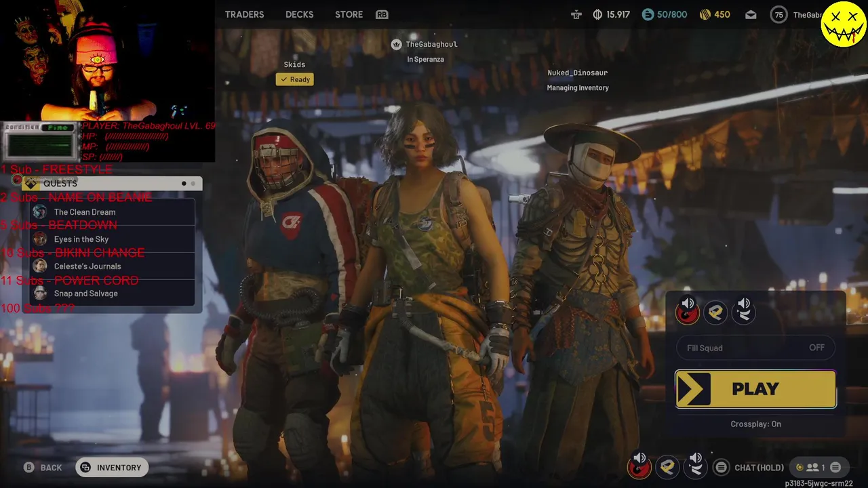Click the B controller icon beside BACK

(x=29, y=468)
